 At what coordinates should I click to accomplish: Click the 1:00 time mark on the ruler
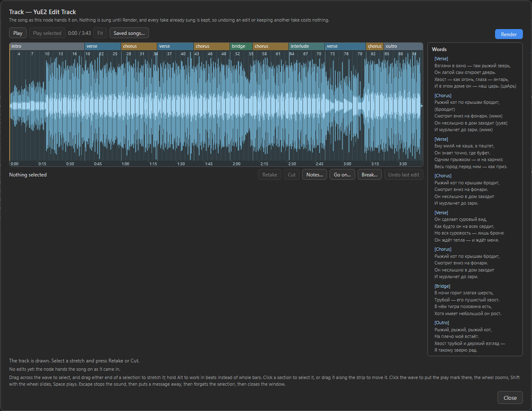click(x=125, y=164)
